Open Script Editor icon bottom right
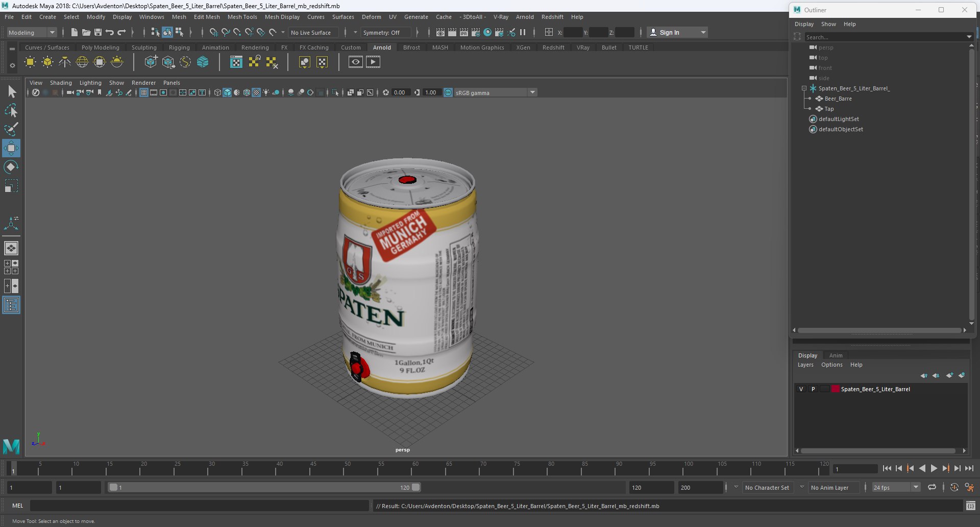The image size is (980, 527). pos(970,506)
